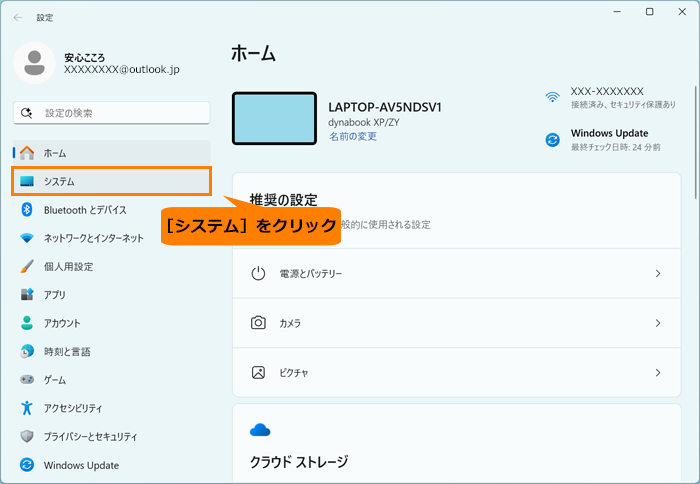Click the カメラ label
Image resolution: width=700 pixels, height=484 pixels.
click(x=290, y=323)
